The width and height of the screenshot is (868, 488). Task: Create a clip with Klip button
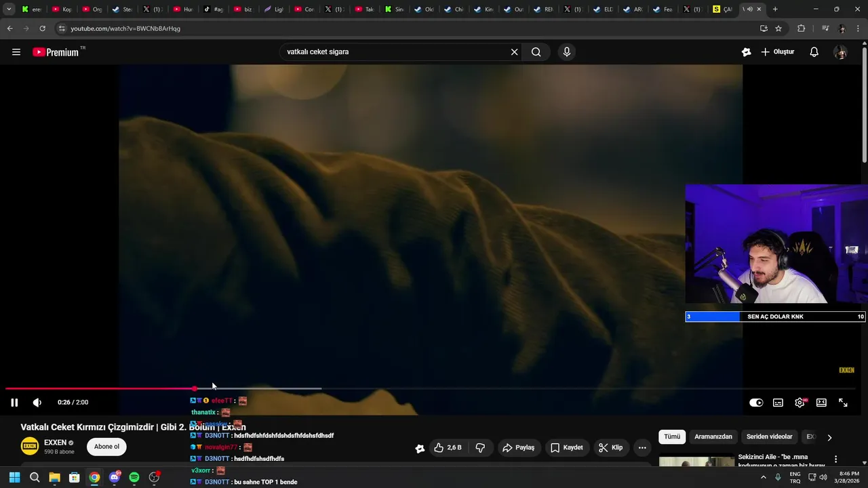click(x=610, y=447)
